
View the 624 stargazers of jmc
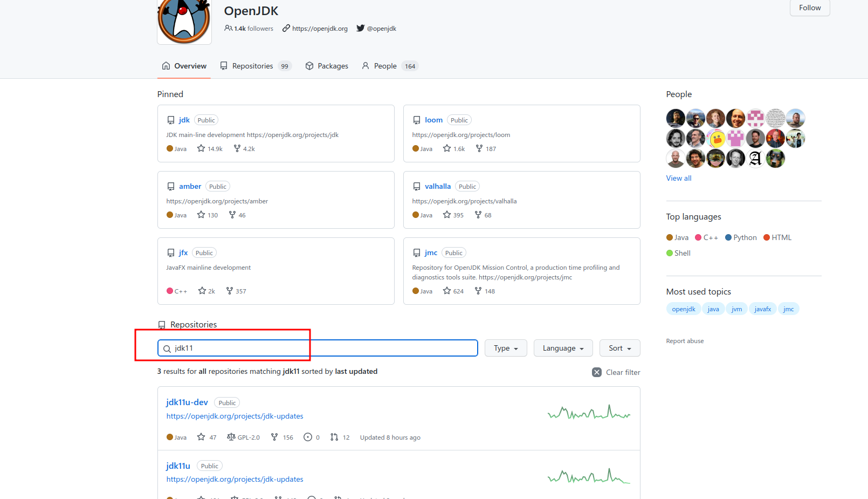453,291
